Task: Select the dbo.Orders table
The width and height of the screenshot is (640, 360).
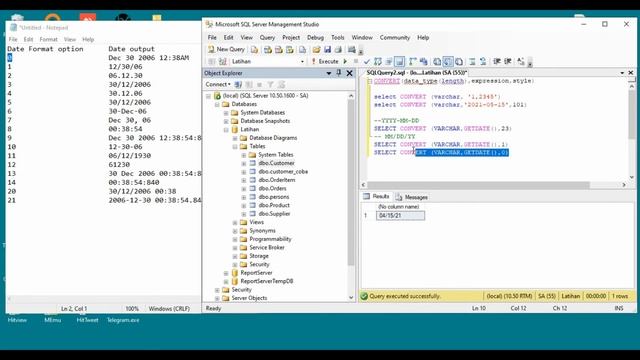Action: pyautogui.click(x=272, y=189)
